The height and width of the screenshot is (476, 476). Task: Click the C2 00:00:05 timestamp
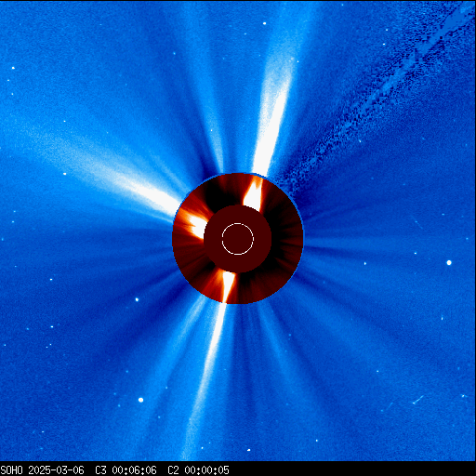198,470
